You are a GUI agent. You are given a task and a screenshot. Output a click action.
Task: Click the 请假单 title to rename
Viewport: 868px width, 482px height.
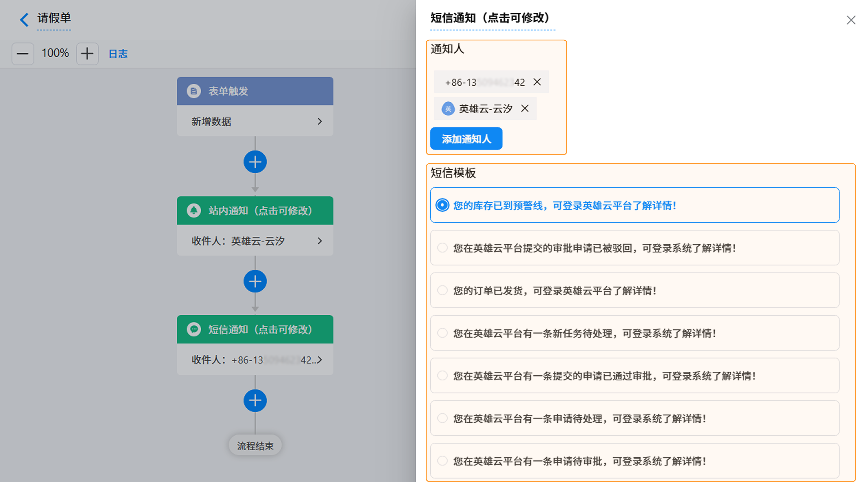54,18
